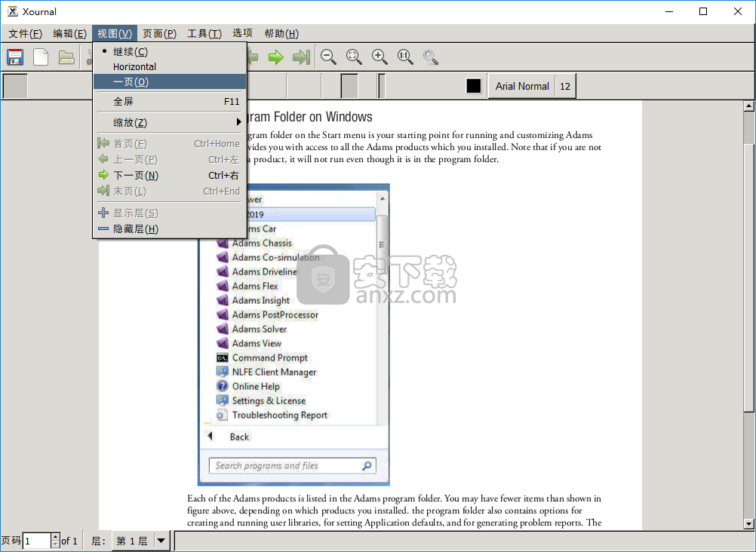Viewport: 756px width, 552px height.
Task: Click vertical scrollbar down arrow
Action: coord(748,523)
